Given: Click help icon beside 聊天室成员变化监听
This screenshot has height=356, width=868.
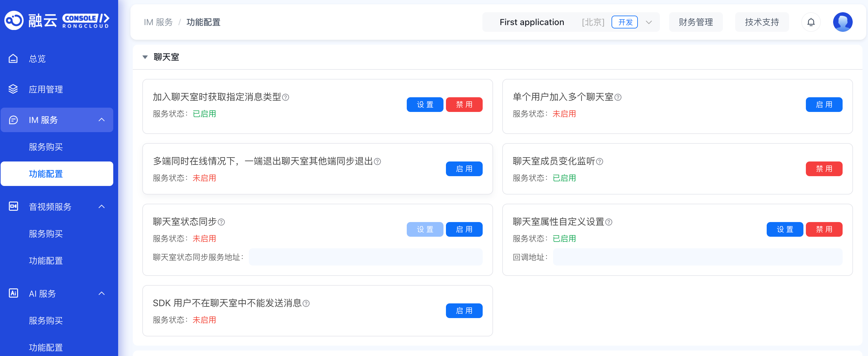Looking at the screenshot, I should (600, 162).
